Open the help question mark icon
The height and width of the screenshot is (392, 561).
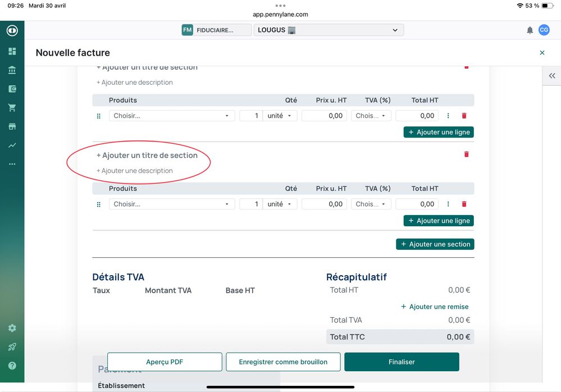point(12,366)
